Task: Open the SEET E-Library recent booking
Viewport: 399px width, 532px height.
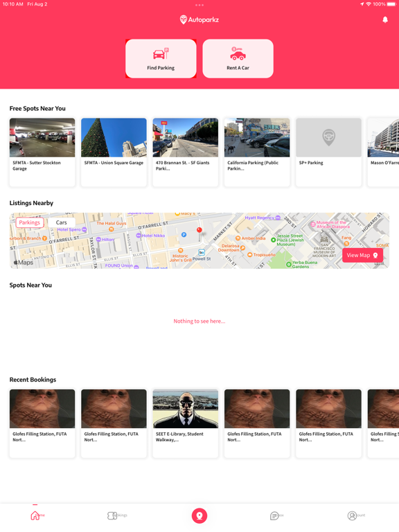Action: point(185,423)
